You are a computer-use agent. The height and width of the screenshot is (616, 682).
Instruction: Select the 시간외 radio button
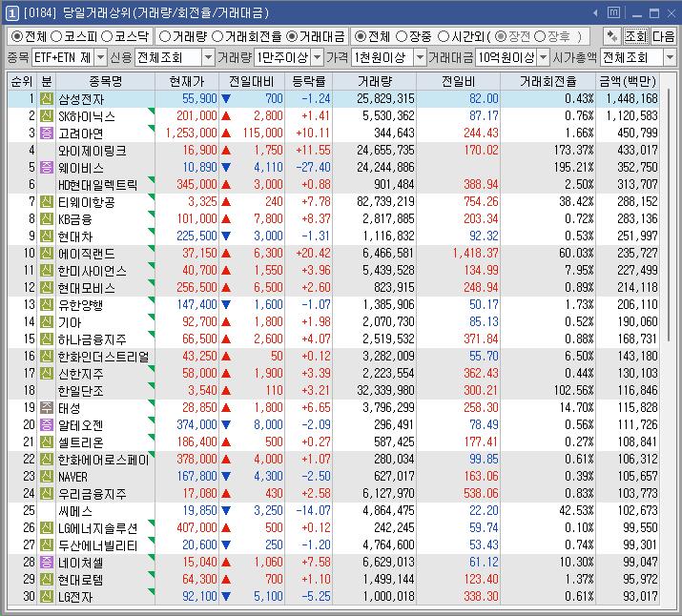click(x=443, y=37)
